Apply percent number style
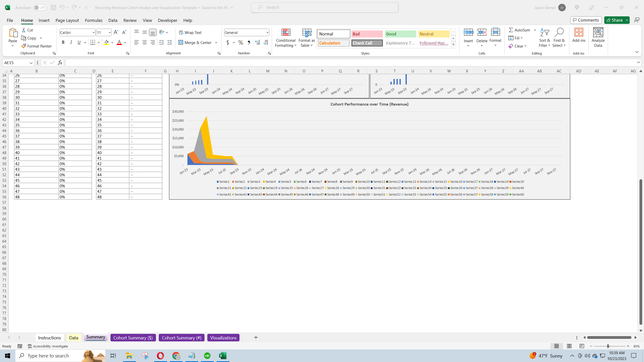This screenshot has height=362, width=644. click(x=240, y=42)
